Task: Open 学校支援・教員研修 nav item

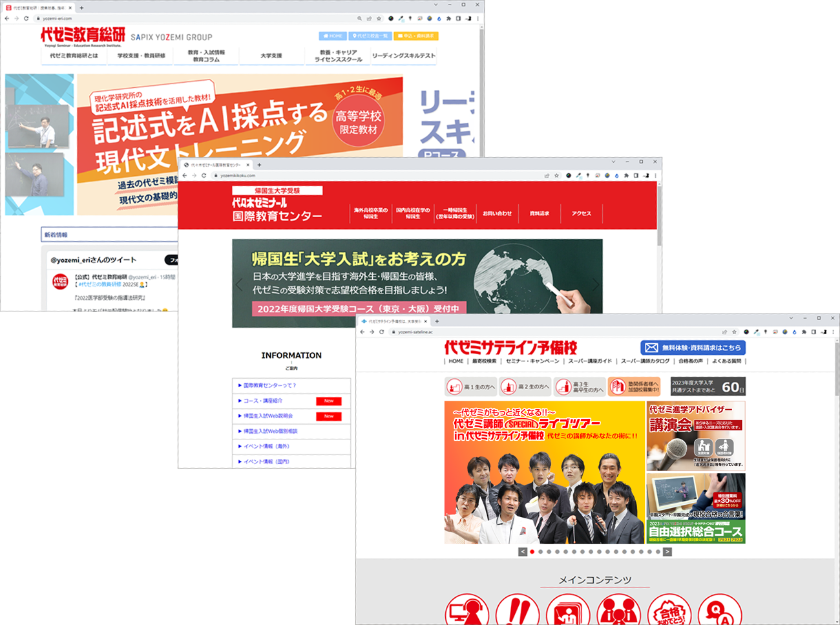Action: (x=141, y=56)
